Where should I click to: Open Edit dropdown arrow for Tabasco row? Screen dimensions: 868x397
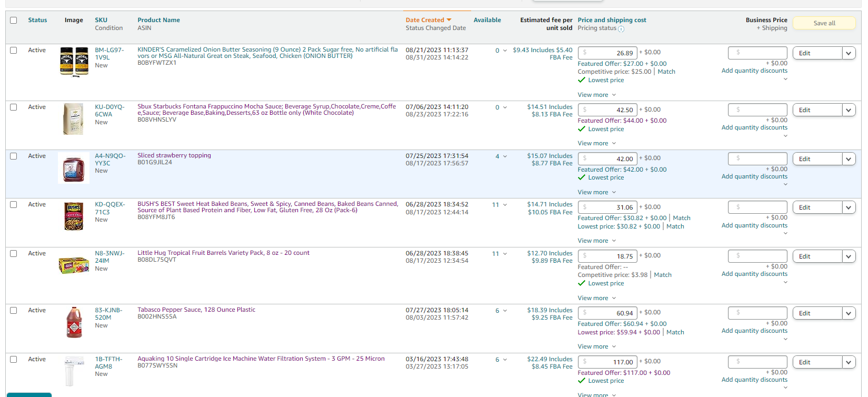[849, 313]
